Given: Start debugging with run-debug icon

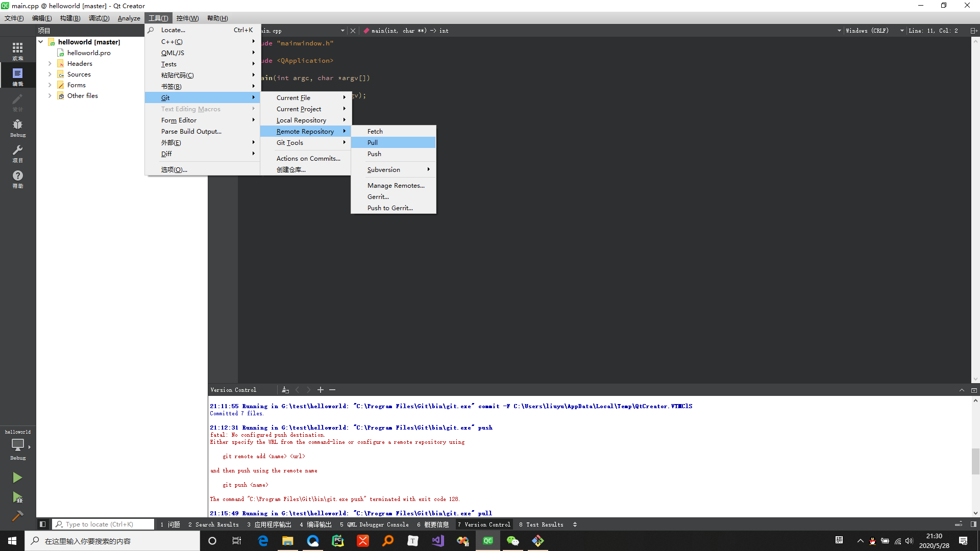Looking at the screenshot, I should [17, 497].
